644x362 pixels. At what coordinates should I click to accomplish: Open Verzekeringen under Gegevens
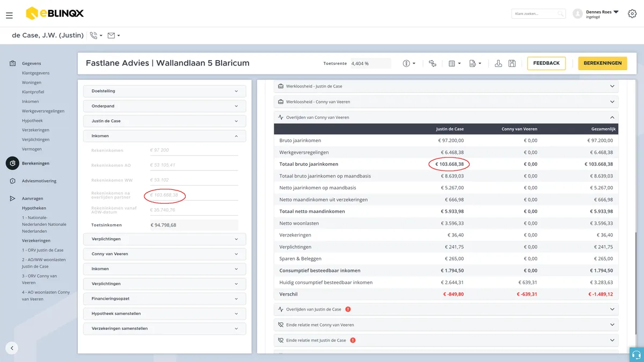[36, 130]
